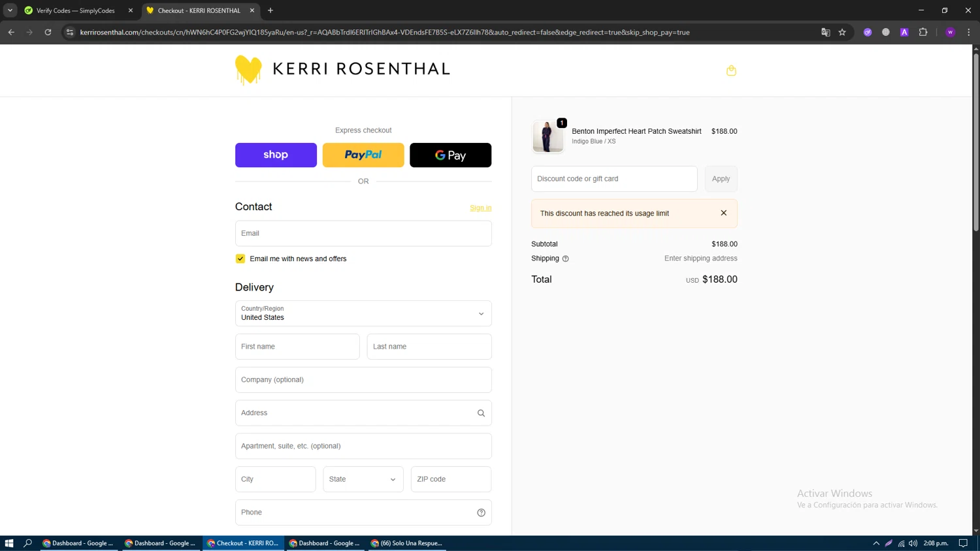
Task: Click the browser forward arrow
Action: click(29, 32)
